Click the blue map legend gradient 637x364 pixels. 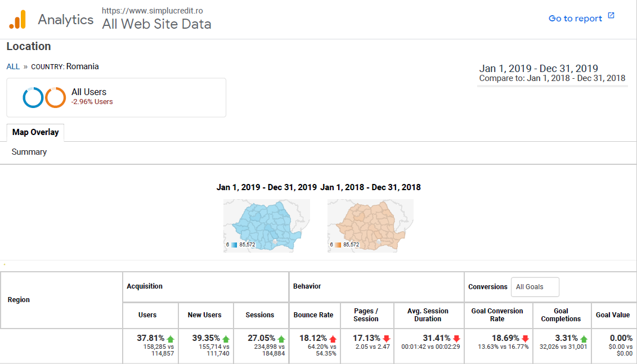coord(234,245)
